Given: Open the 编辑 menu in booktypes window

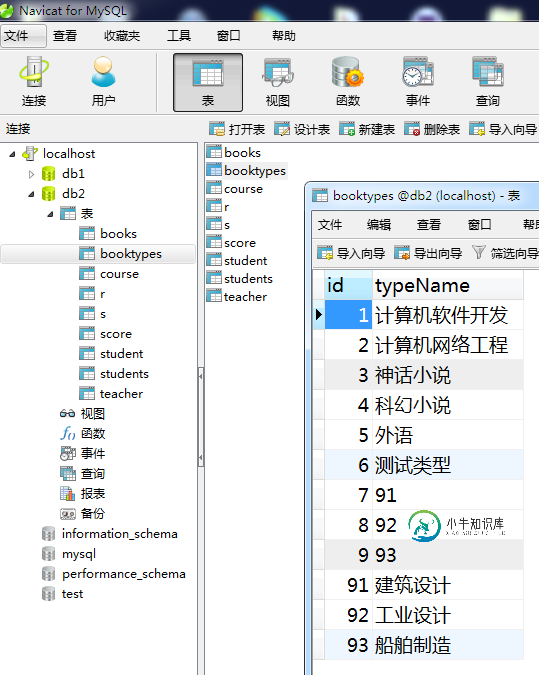Looking at the screenshot, I should (379, 224).
